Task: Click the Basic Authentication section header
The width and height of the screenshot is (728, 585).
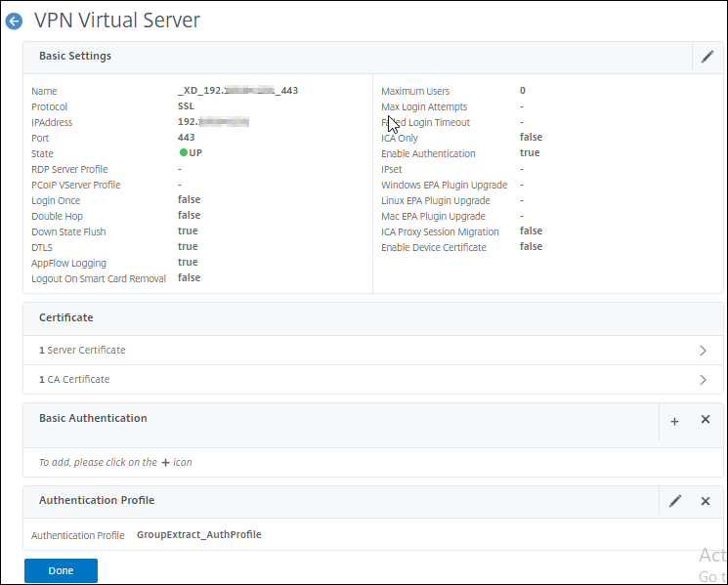Action: (93, 418)
